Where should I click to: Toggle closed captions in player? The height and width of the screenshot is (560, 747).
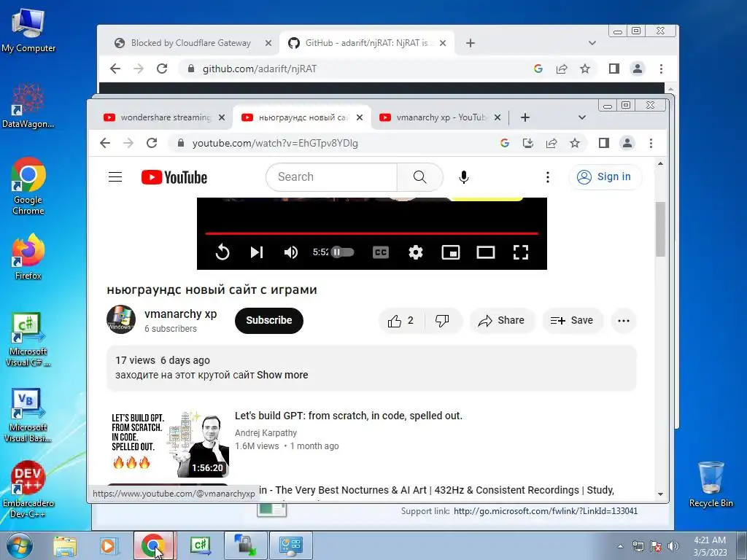pyautogui.click(x=381, y=252)
